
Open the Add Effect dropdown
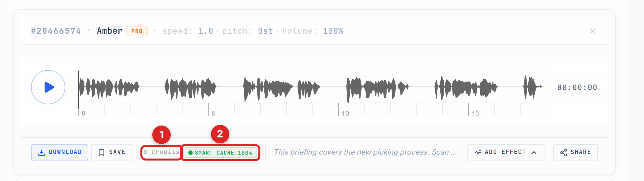(506, 153)
